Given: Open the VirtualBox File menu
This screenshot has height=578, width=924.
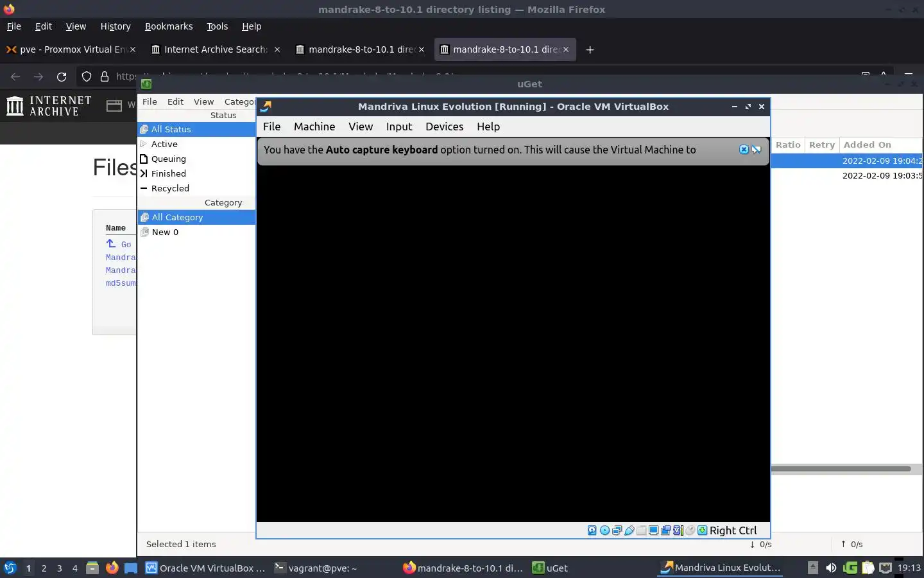Looking at the screenshot, I should (271, 127).
